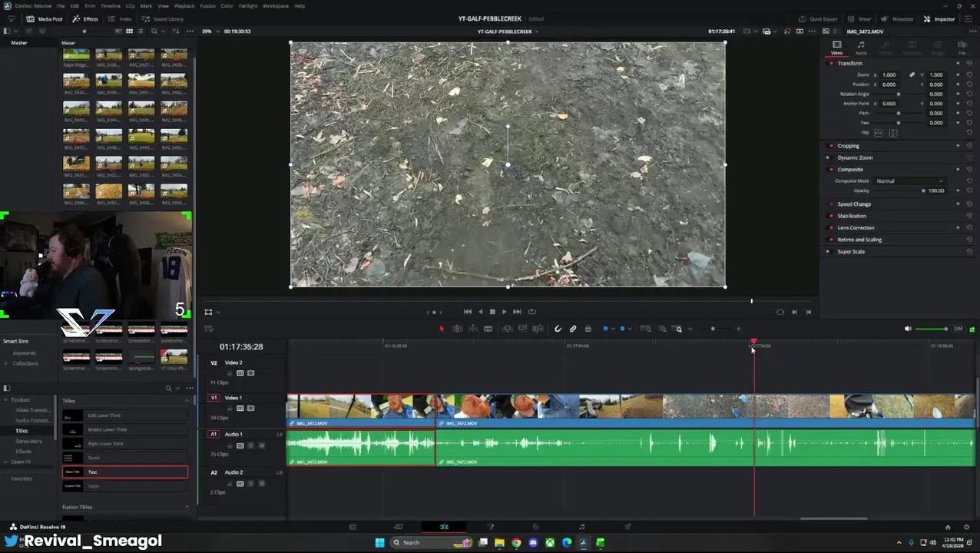Open the File menu
The width and height of the screenshot is (980, 553).
click(x=61, y=6)
